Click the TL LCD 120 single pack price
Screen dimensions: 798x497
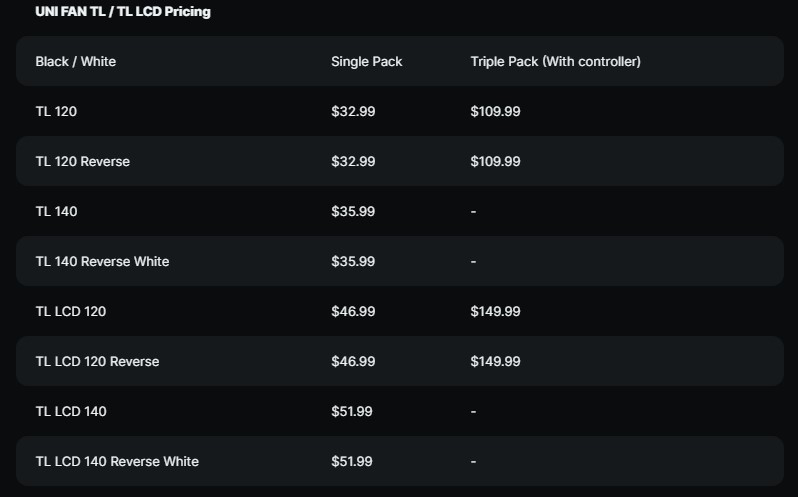[353, 312]
